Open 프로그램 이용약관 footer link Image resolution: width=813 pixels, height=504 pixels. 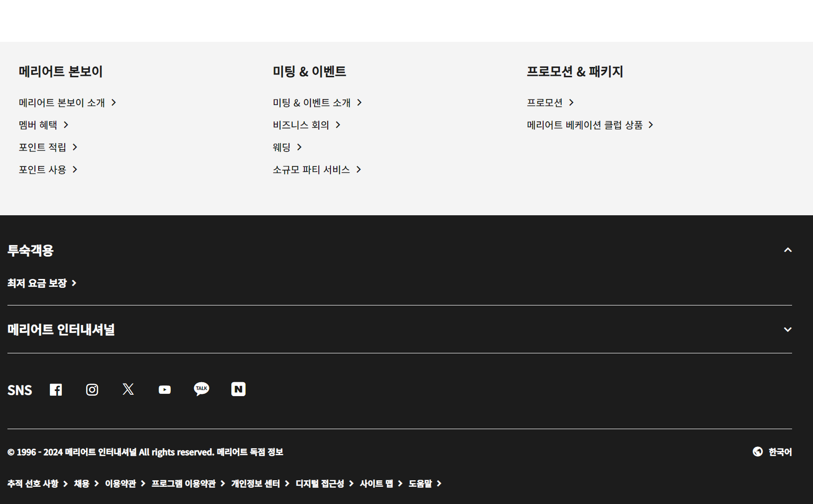[x=188, y=484]
